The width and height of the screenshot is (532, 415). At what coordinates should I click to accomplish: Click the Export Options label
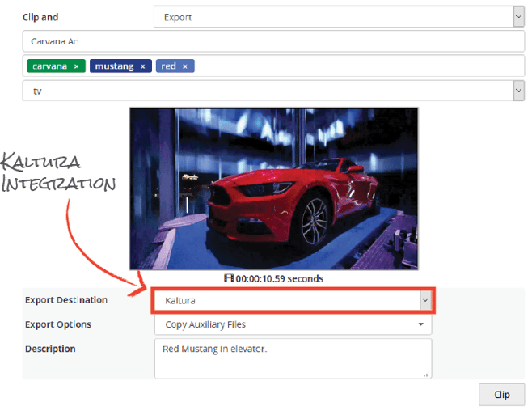click(x=57, y=324)
